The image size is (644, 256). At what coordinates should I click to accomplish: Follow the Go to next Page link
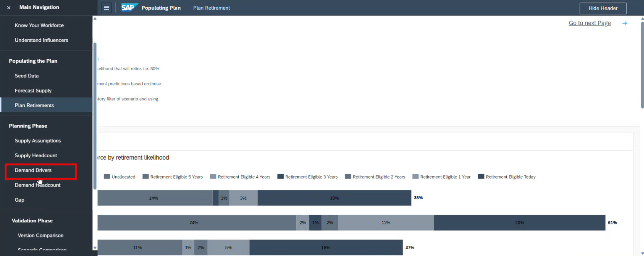click(589, 23)
